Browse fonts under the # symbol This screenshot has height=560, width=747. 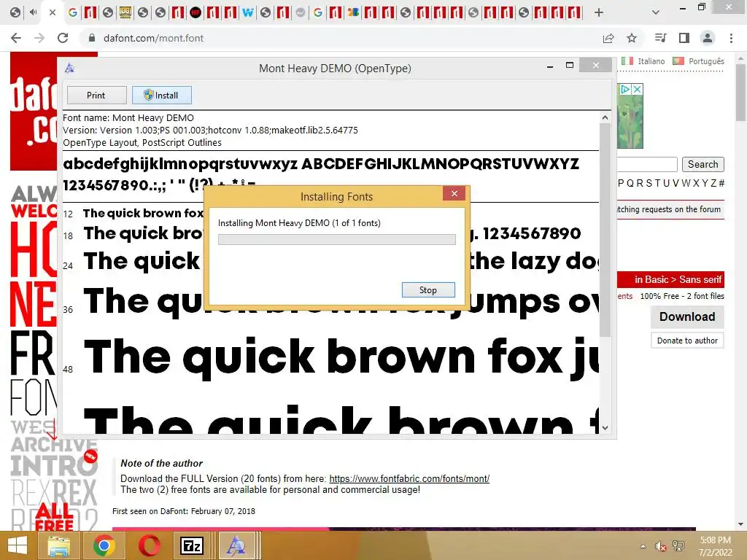[x=721, y=183]
